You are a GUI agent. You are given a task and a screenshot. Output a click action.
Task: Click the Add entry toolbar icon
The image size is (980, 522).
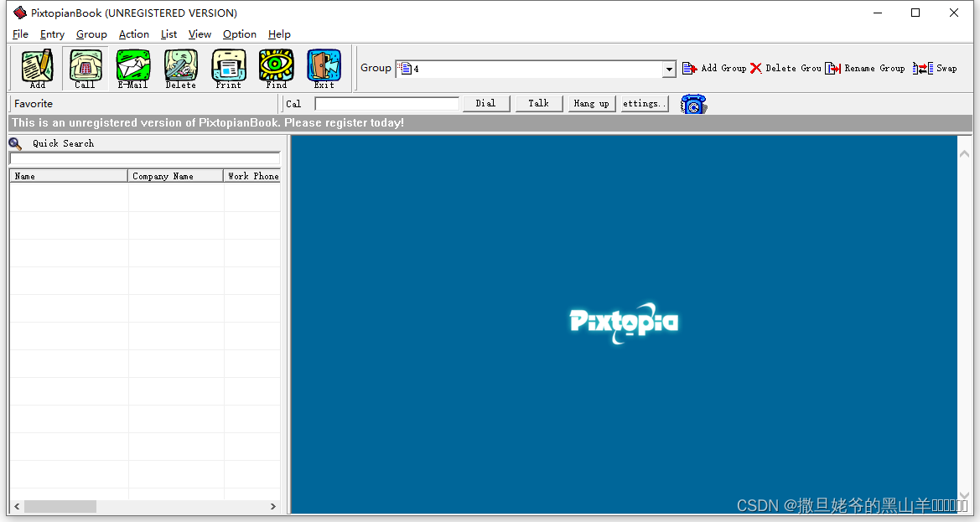point(38,68)
